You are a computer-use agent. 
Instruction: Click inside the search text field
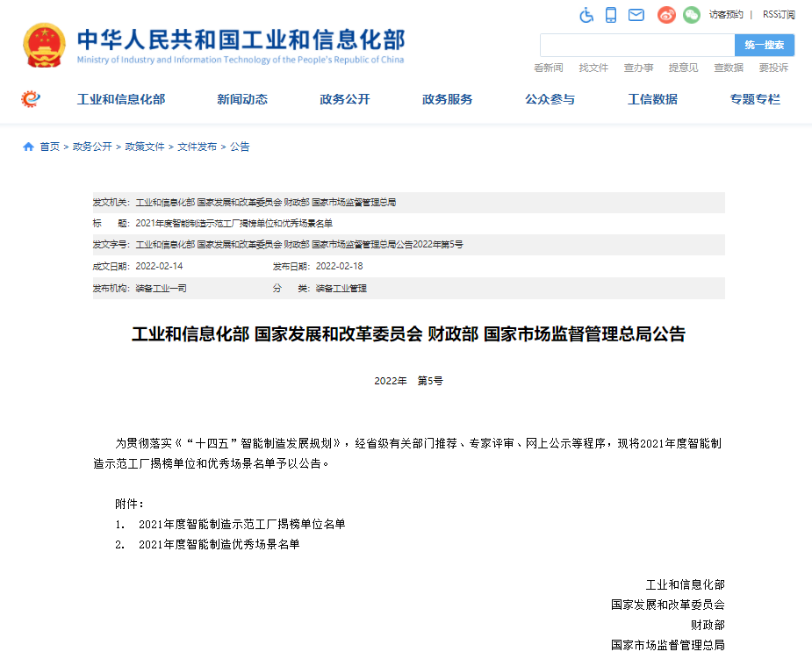[636, 45]
